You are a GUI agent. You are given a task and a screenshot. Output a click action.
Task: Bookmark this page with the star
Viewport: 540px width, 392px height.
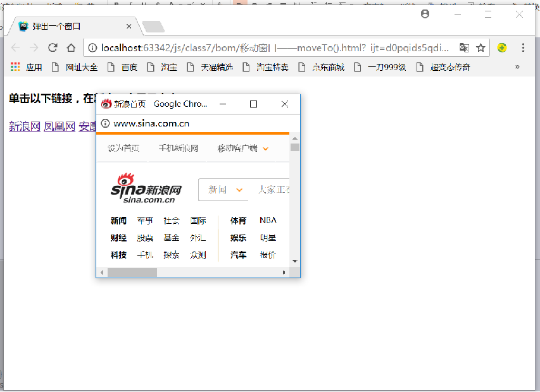[480, 48]
